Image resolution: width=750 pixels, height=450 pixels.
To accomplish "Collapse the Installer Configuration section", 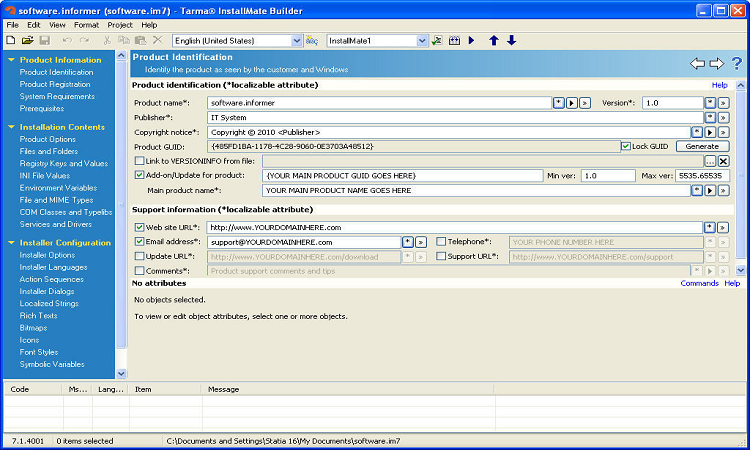I will pos(11,243).
